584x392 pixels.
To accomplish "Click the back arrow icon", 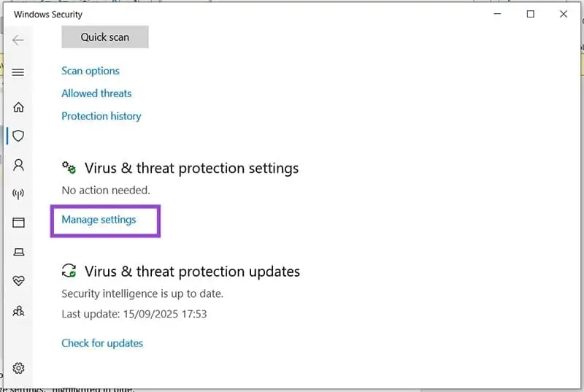I will pyautogui.click(x=18, y=41).
